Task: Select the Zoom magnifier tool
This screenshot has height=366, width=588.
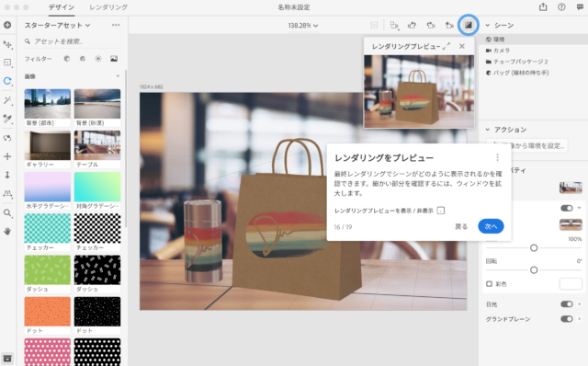Action: (7, 212)
